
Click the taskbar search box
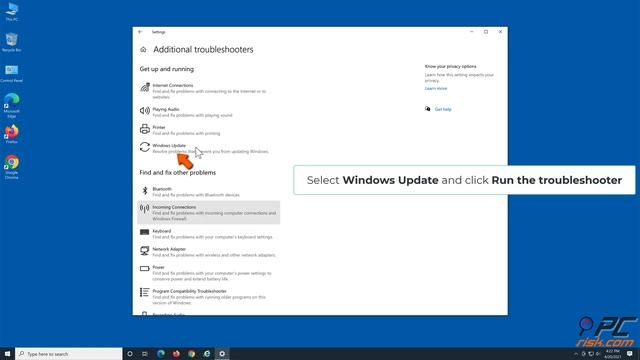pyautogui.click(x=69, y=354)
